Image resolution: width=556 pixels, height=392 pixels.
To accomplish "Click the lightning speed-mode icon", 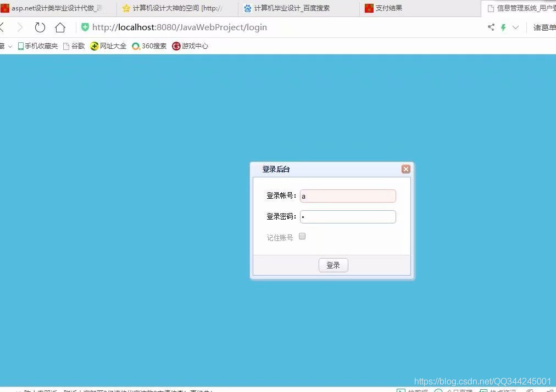I will [503, 27].
